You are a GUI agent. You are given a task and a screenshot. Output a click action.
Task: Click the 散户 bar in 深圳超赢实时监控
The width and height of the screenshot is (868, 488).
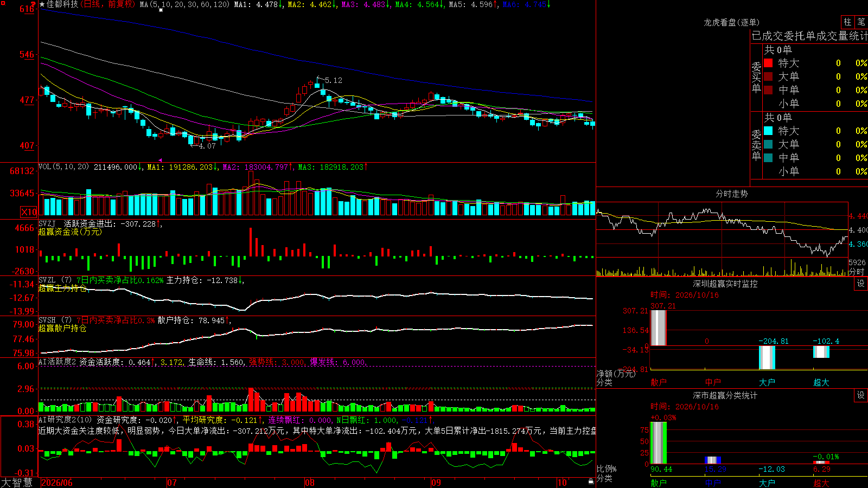(x=659, y=328)
